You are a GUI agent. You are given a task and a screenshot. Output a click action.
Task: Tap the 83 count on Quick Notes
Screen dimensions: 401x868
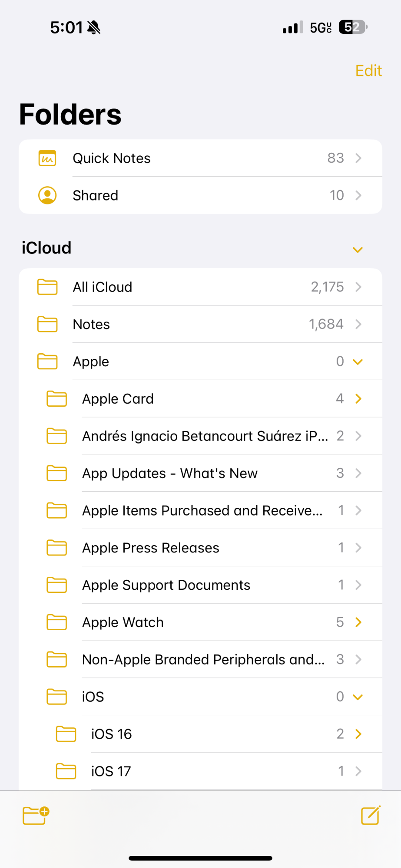coord(335,158)
